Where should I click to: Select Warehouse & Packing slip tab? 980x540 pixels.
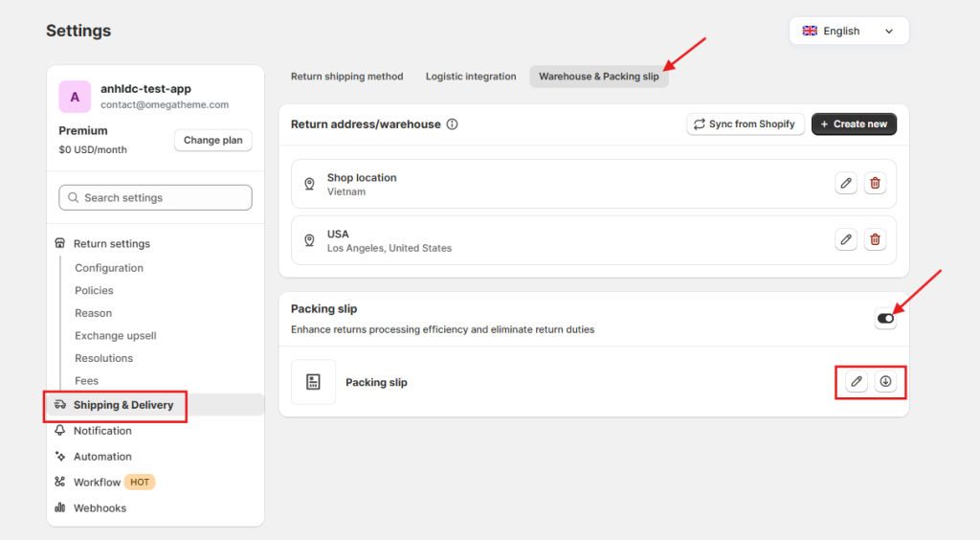[599, 77]
